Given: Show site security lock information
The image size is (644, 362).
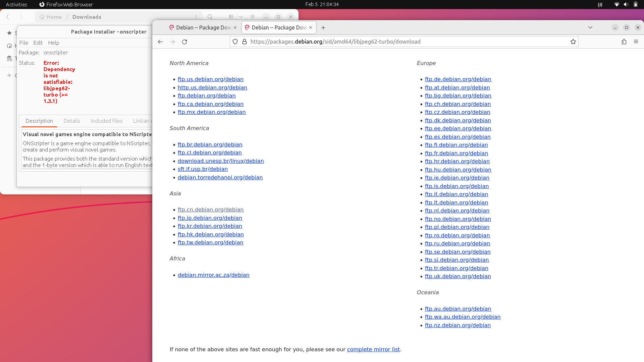Looking at the screenshot, I should point(245,42).
